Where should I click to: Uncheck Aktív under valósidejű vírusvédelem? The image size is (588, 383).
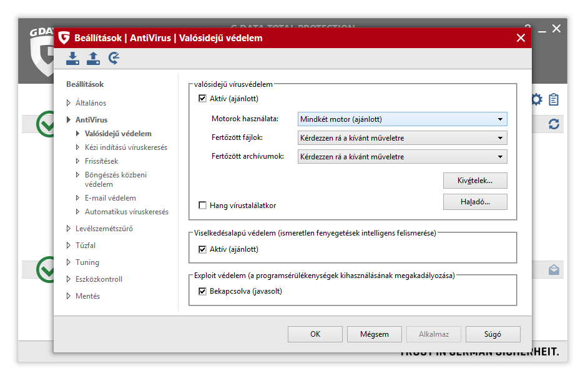(202, 99)
